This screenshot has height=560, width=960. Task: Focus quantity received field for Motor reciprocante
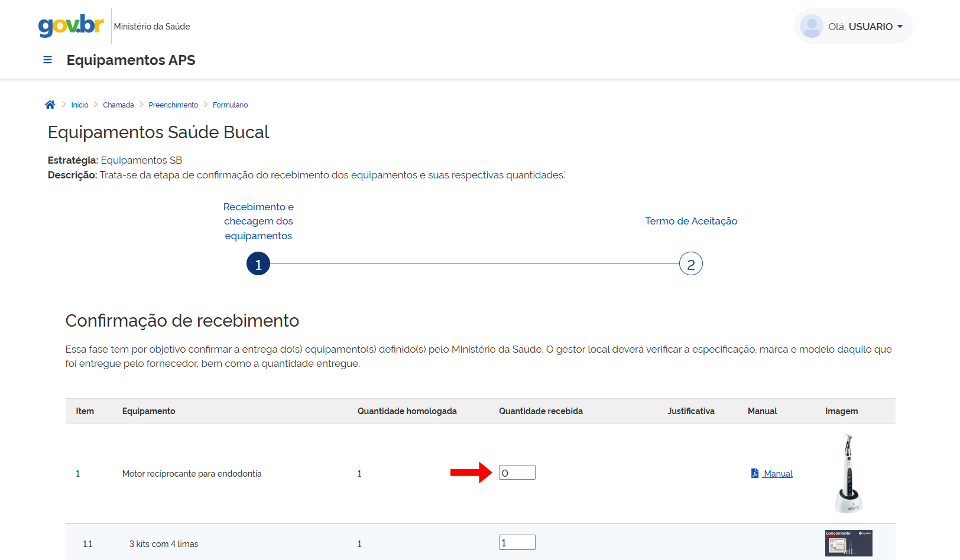point(517,473)
